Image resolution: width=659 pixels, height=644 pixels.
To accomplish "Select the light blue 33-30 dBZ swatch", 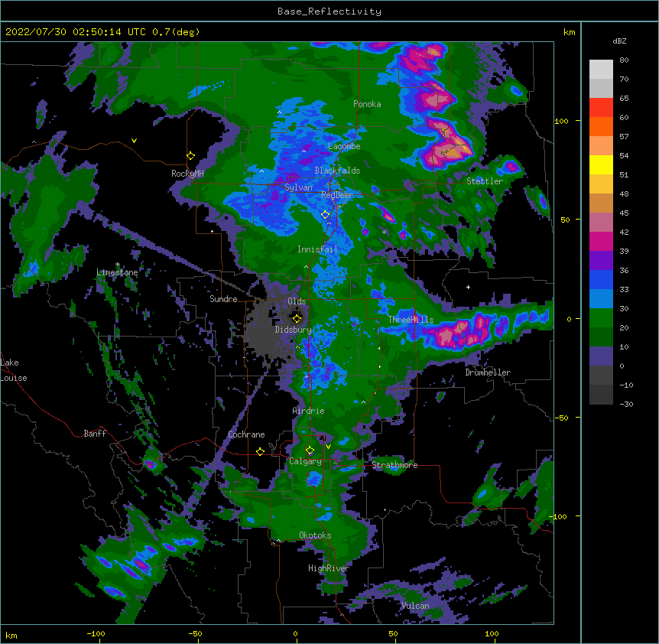I will click(x=601, y=298).
